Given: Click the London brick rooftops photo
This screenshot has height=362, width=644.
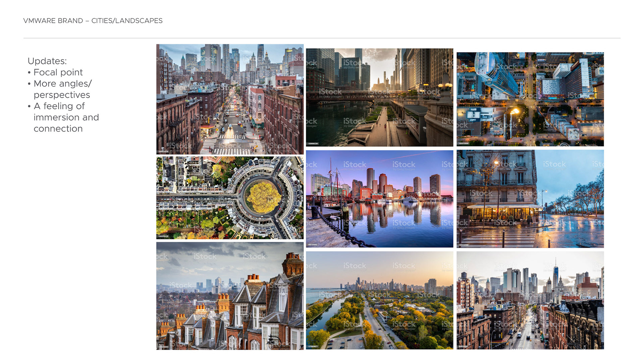Looking at the screenshot, I should tap(230, 296).
